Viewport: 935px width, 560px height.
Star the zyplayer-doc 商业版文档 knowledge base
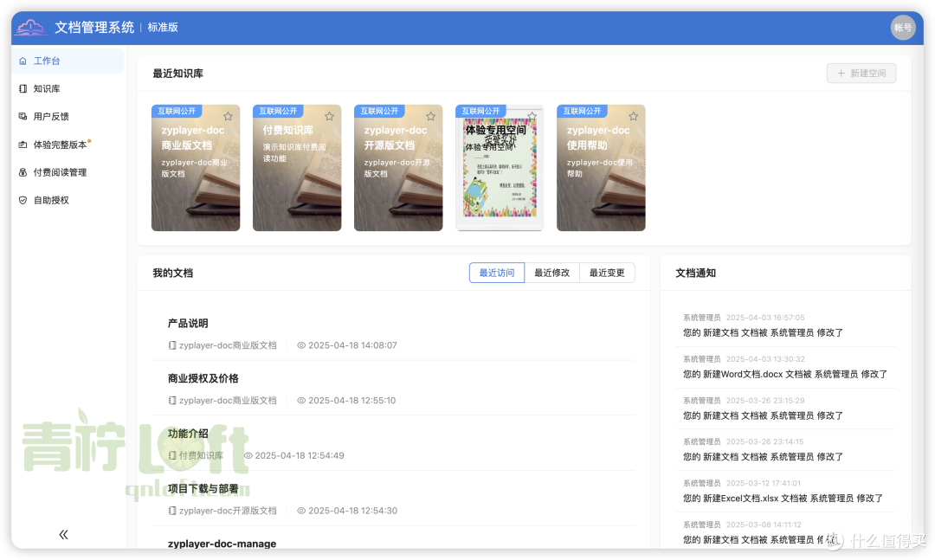point(228,115)
